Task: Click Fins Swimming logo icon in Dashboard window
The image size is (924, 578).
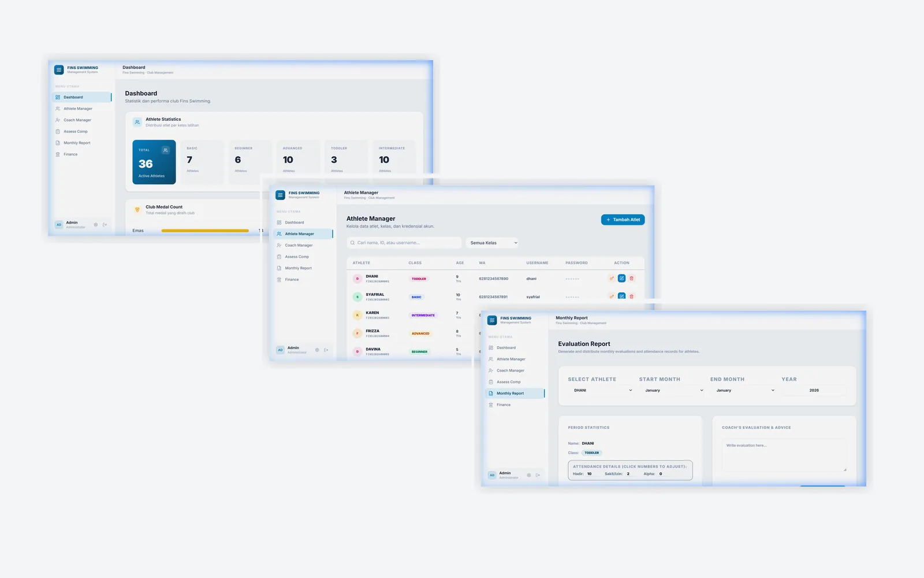Action: point(59,70)
